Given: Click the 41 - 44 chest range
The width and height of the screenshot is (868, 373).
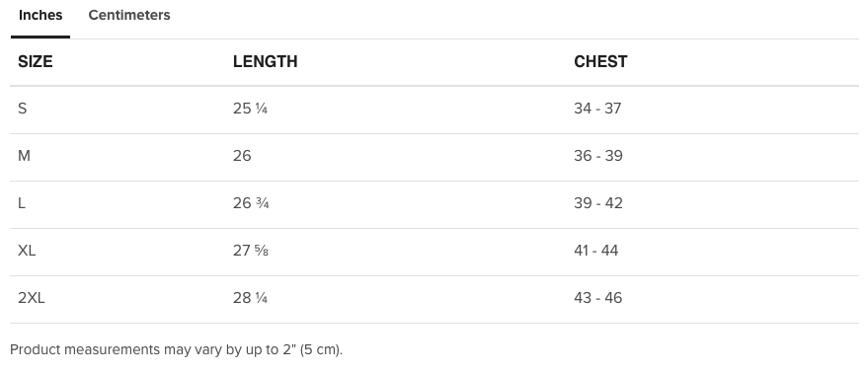Looking at the screenshot, I should click(596, 251).
